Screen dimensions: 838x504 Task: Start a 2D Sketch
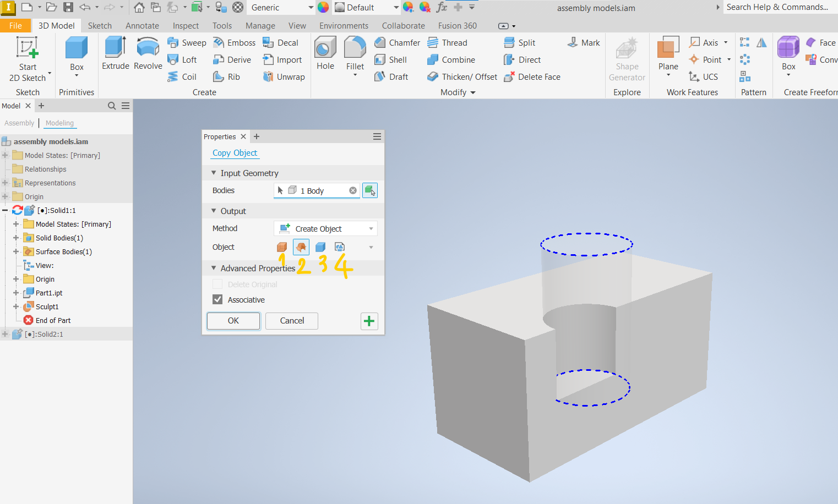click(26, 55)
